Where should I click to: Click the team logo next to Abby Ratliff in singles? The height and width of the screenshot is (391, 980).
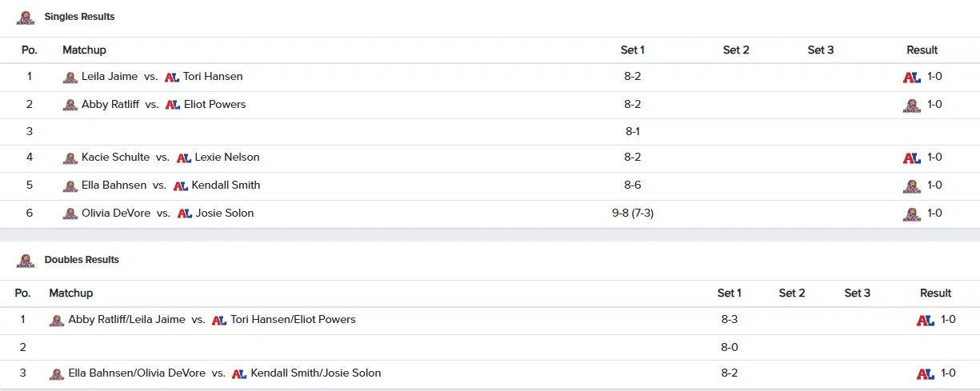tap(70, 105)
